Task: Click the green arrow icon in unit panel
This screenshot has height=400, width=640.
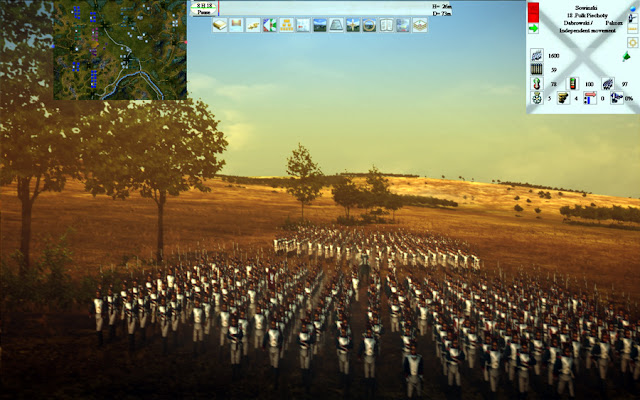Action: coord(533,28)
